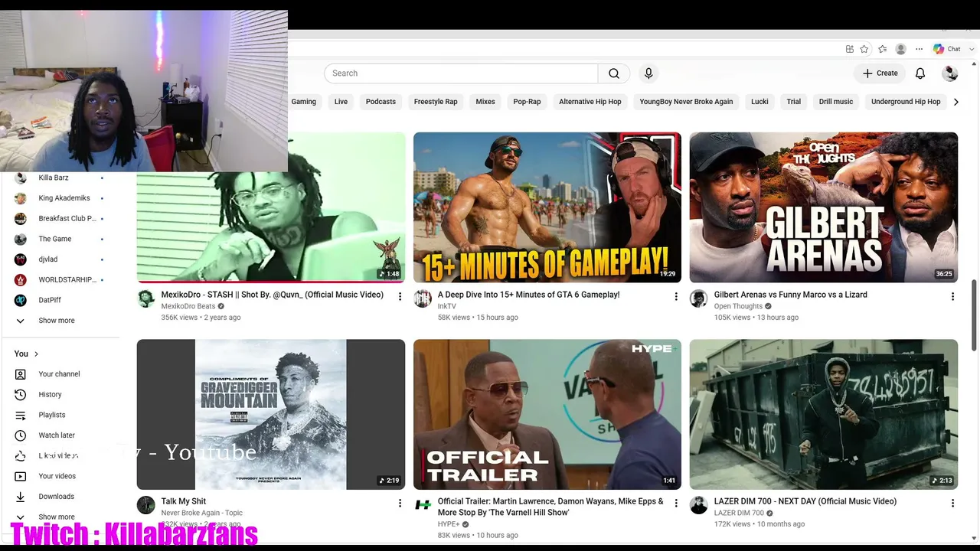Open options menu for Talk My Shit
Image resolution: width=980 pixels, height=551 pixels.
point(400,503)
